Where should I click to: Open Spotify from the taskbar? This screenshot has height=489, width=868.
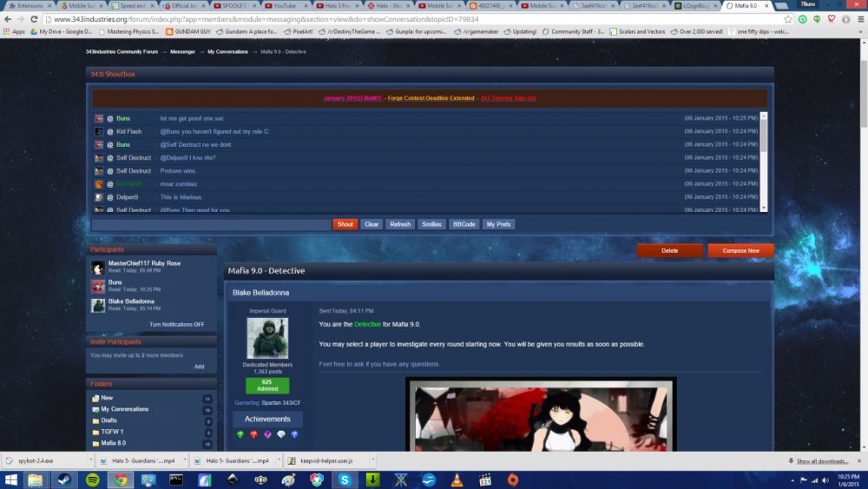92,479
